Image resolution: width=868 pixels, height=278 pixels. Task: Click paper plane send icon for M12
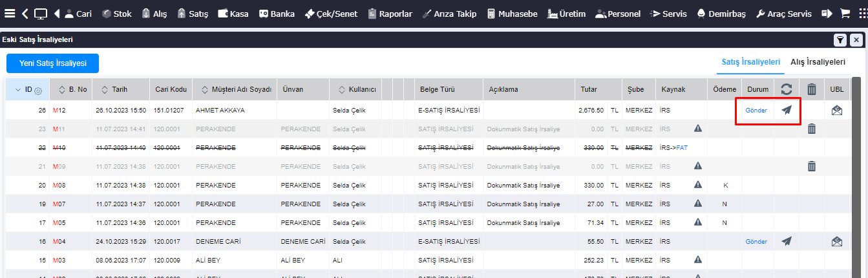[x=786, y=111]
